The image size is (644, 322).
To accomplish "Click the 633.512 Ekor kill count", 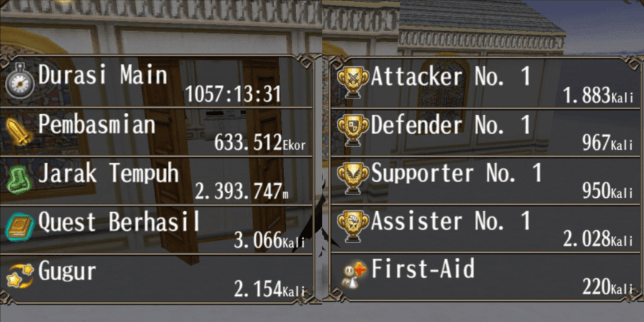I will (260, 143).
